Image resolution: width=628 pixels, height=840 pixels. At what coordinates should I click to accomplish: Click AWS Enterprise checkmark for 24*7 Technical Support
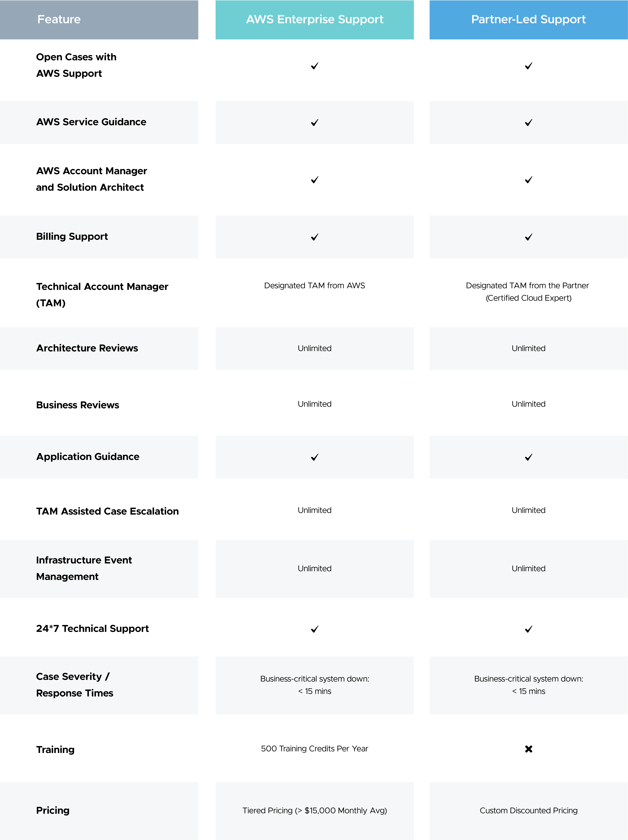click(x=314, y=629)
